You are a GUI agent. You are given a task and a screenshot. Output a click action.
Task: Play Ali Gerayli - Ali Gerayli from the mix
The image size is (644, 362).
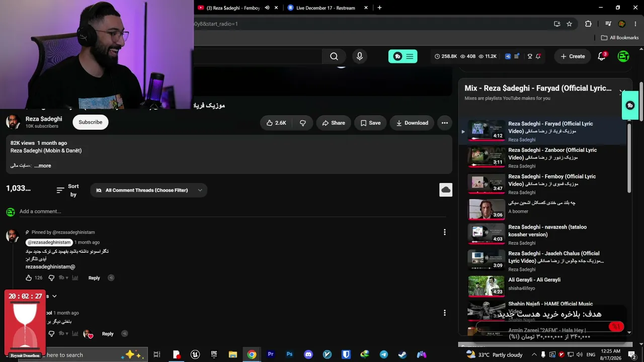[543, 286]
